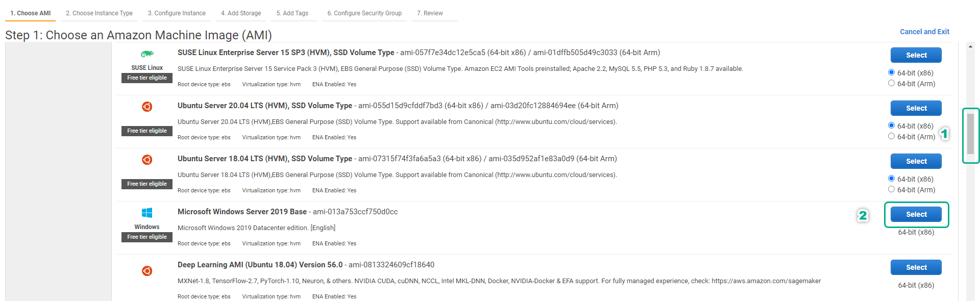Pick 64-bit (Arm) for Ubuntu Server 18.04
980x301 pixels.
click(891, 189)
